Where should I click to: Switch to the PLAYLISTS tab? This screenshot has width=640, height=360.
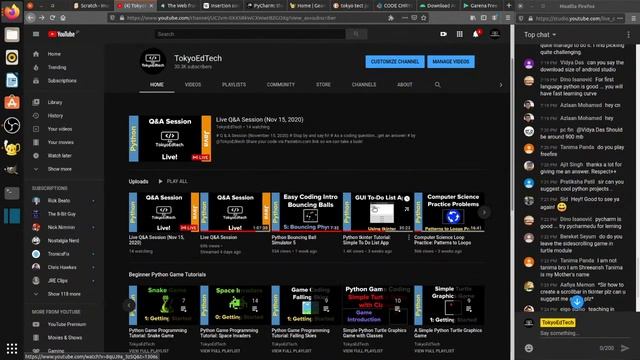(234, 84)
